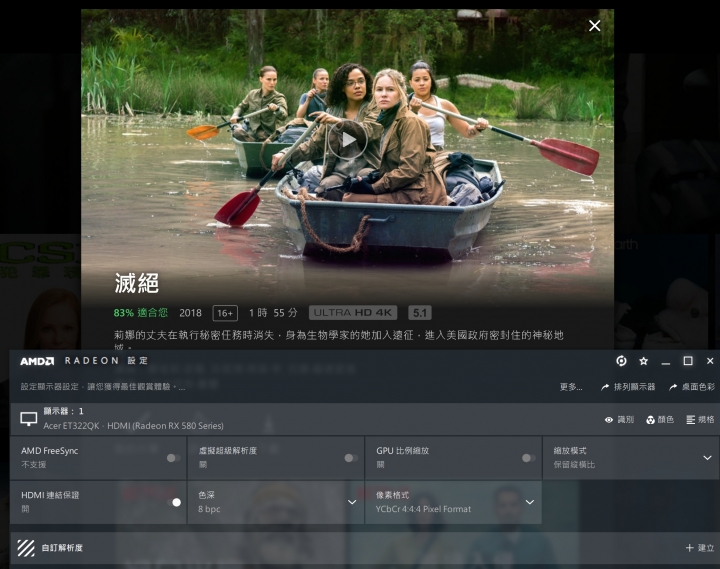Click 更多... to show more options

click(571, 387)
